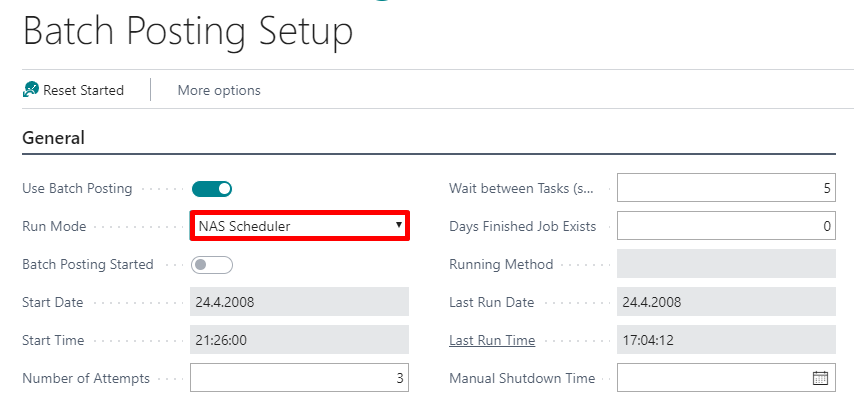Image resolution: width=854 pixels, height=419 pixels.
Task: Click the Last Run Time value 17:04:12
Action: coord(726,340)
